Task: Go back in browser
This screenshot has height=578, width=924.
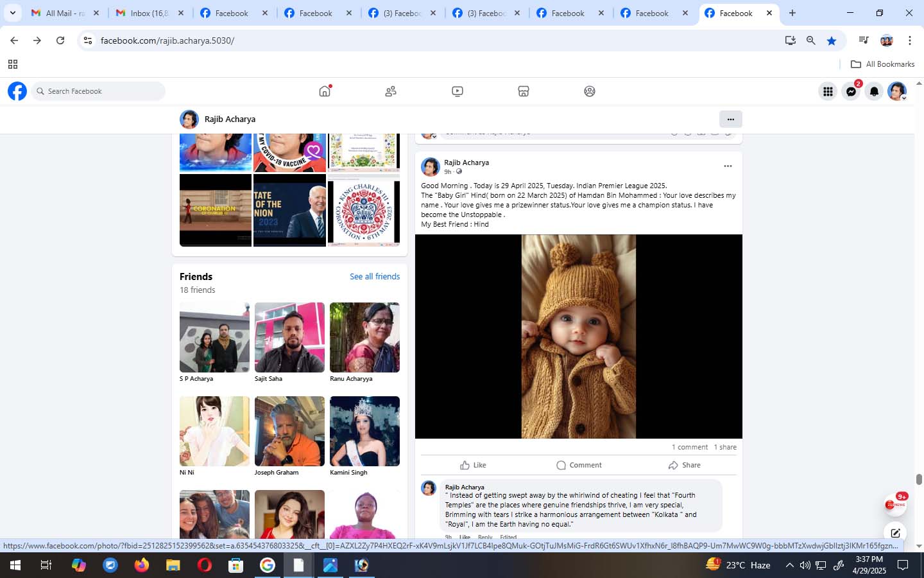Action: [x=14, y=40]
